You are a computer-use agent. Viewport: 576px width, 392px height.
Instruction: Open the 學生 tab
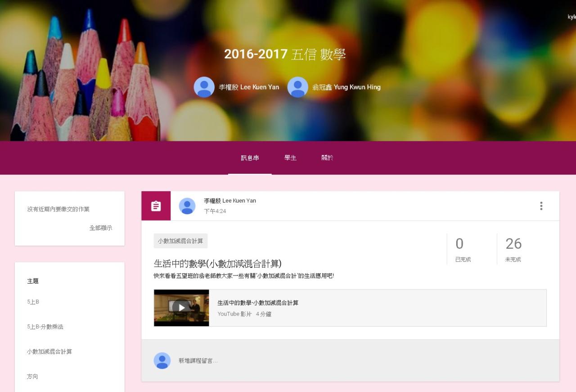pyautogui.click(x=290, y=158)
